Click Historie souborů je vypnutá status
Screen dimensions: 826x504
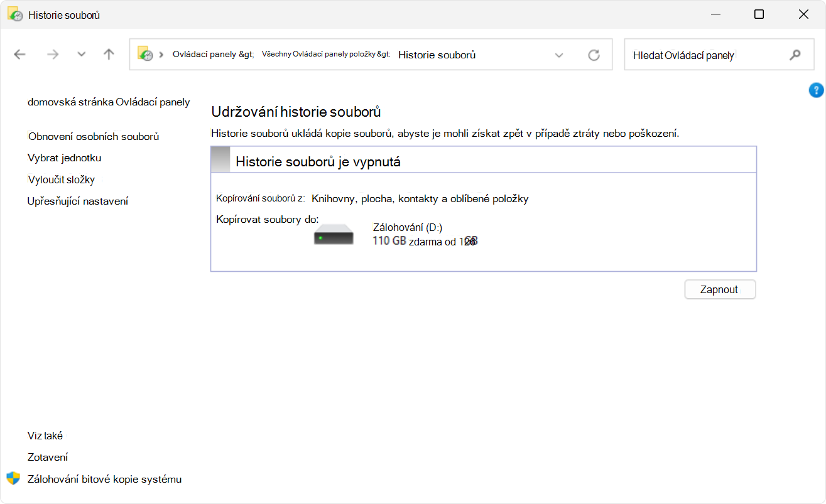[318, 162]
